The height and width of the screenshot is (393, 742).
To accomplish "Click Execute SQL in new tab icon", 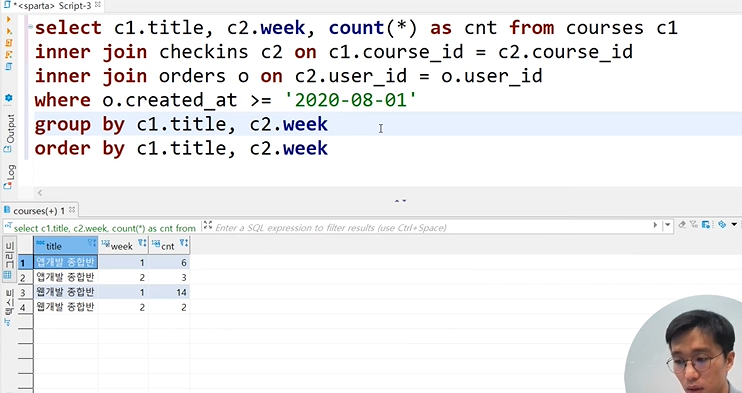I will click(9, 31).
